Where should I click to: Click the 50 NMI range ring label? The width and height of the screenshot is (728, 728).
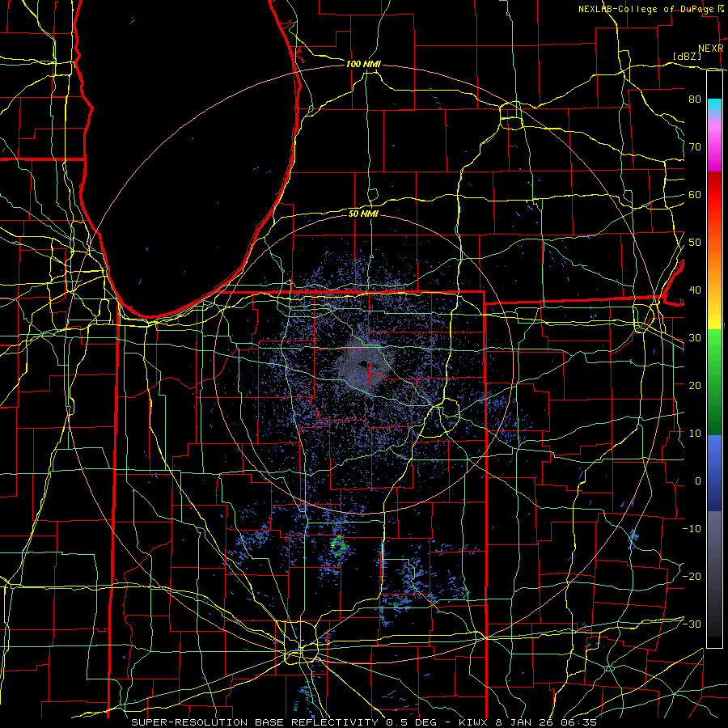pos(363,214)
